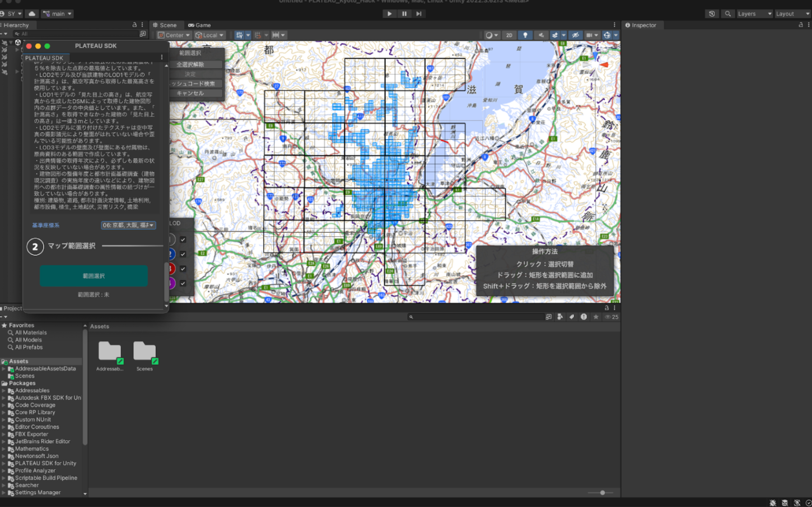The image size is (812, 507).
Task: Open the SY account dropdown
Action: 11,14
